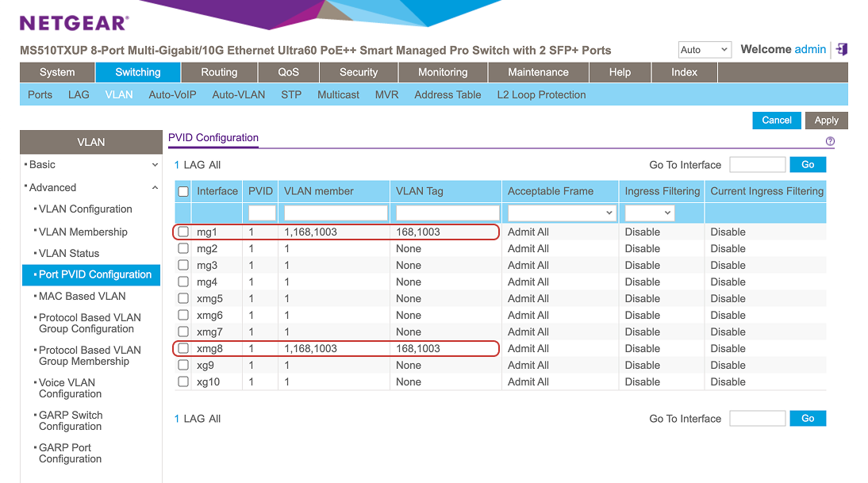
Task: Open Protocol Based VLAN Group Membership
Action: (x=90, y=356)
